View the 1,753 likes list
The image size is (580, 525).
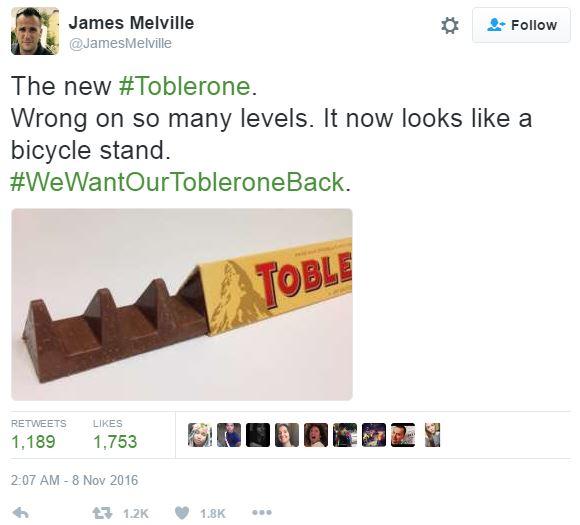115,434
